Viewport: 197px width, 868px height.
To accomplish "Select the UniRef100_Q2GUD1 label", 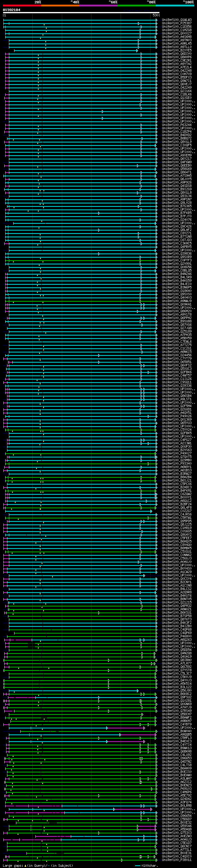I will coord(177,410).
